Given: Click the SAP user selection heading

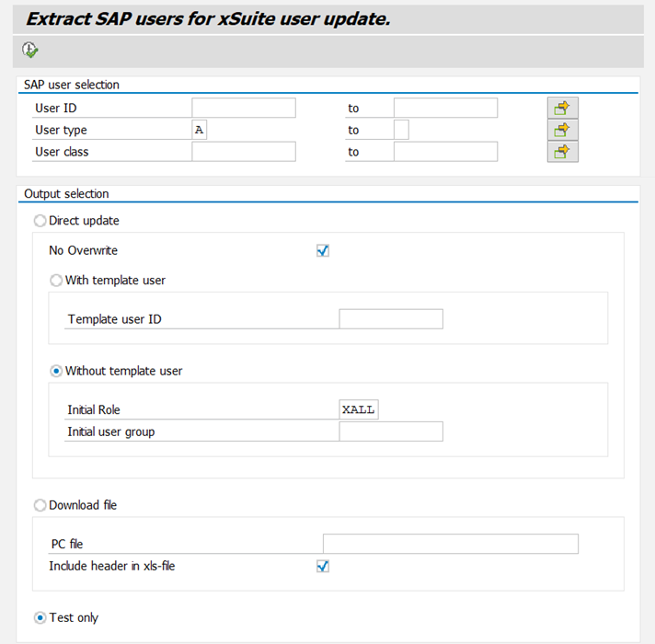Looking at the screenshot, I should (72, 85).
